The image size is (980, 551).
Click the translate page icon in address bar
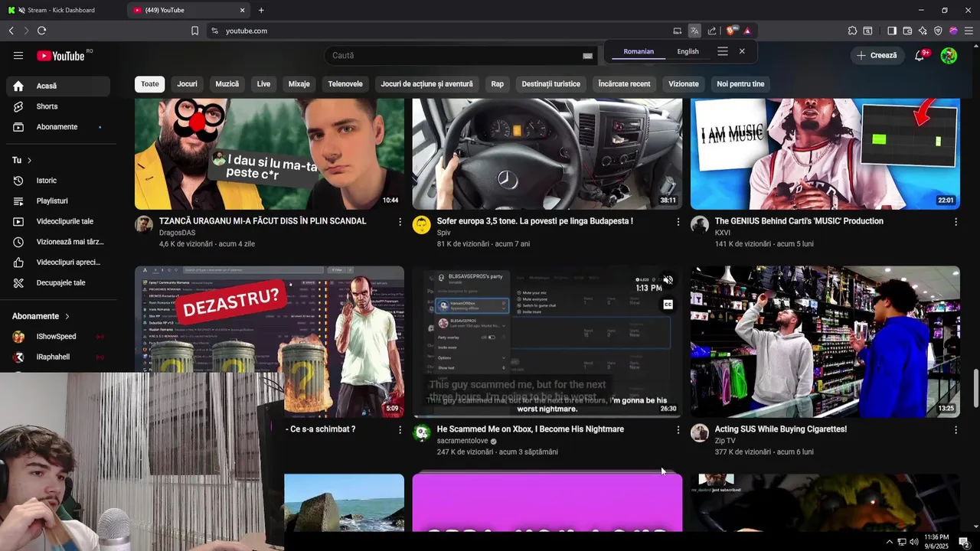click(694, 31)
